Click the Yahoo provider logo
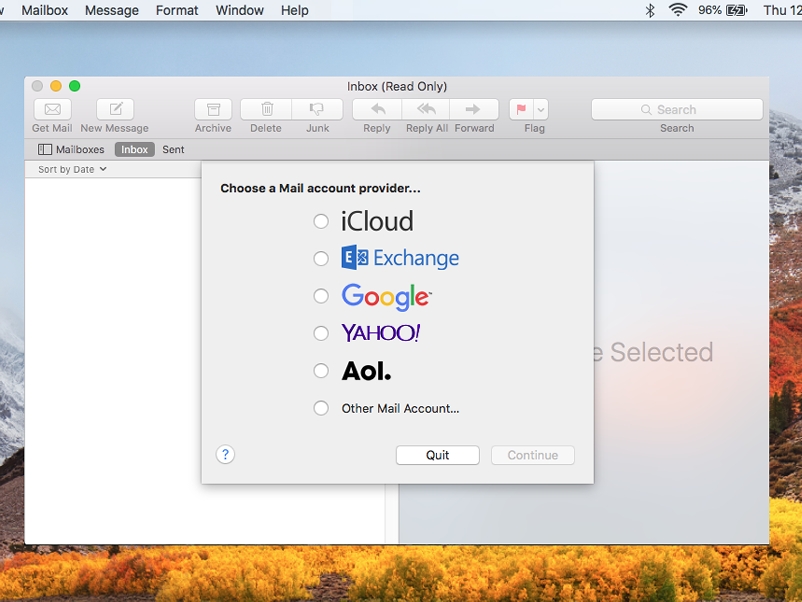This screenshot has height=602, width=802. point(381,333)
